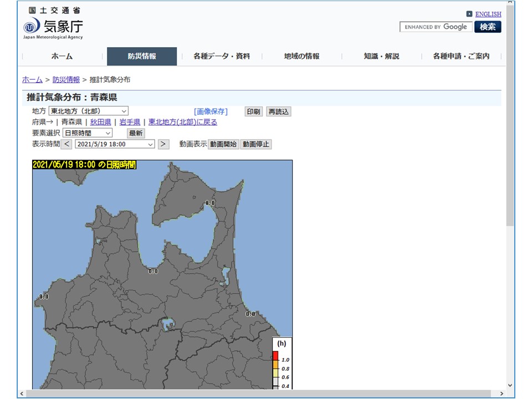Stop animation with 動画停止 button

(256, 144)
